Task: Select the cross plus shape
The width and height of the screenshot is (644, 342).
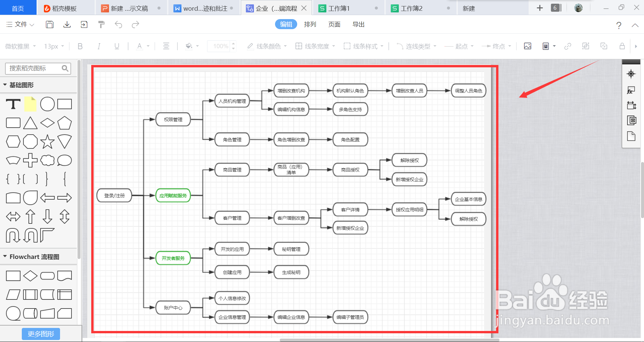Action: tap(30, 160)
